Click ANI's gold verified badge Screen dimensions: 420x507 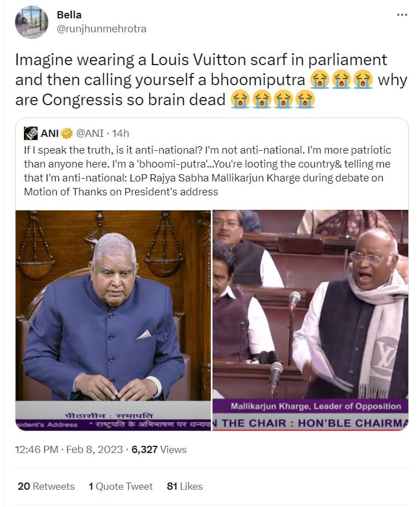67,133
